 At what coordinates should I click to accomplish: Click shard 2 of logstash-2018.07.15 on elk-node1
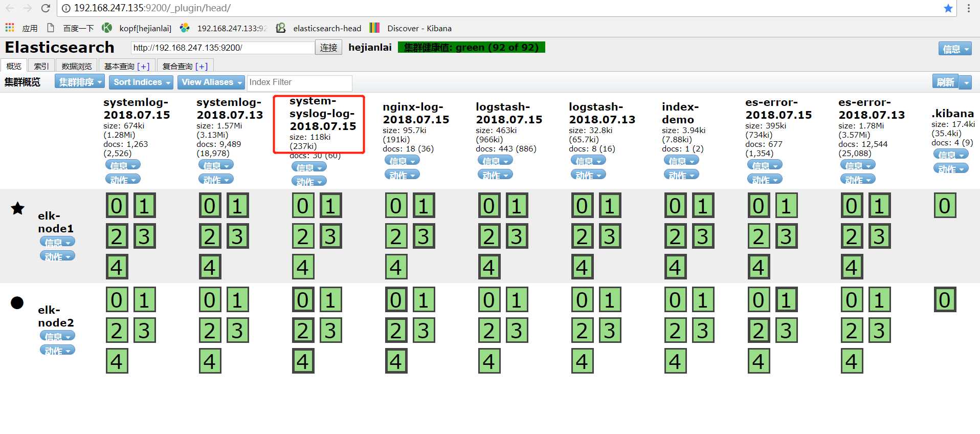[x=489, y=236]
